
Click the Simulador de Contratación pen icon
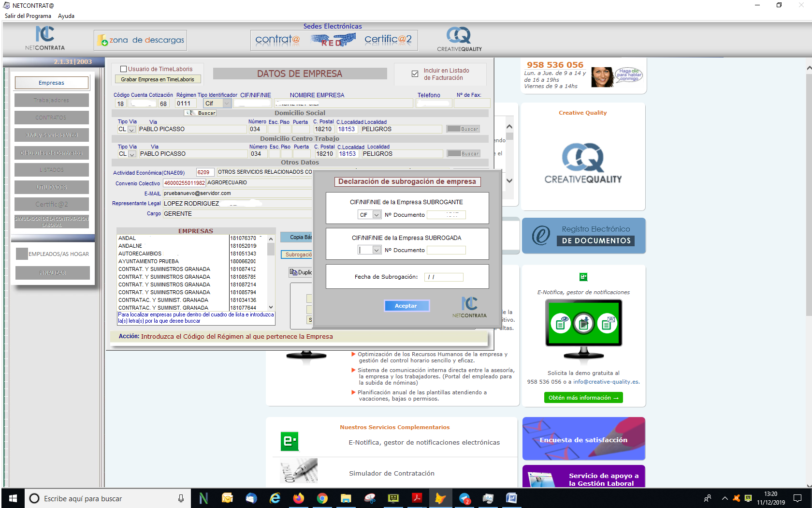(x=299, y=471)
